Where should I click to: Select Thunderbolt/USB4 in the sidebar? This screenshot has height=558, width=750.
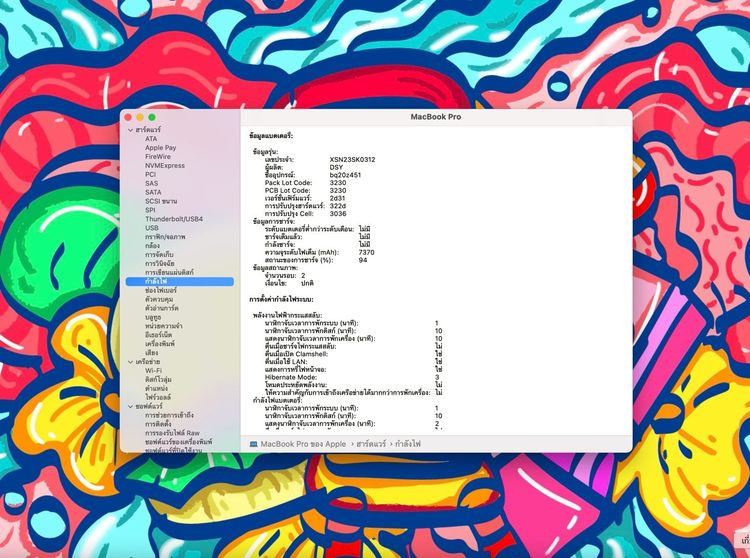coord(173,219)
